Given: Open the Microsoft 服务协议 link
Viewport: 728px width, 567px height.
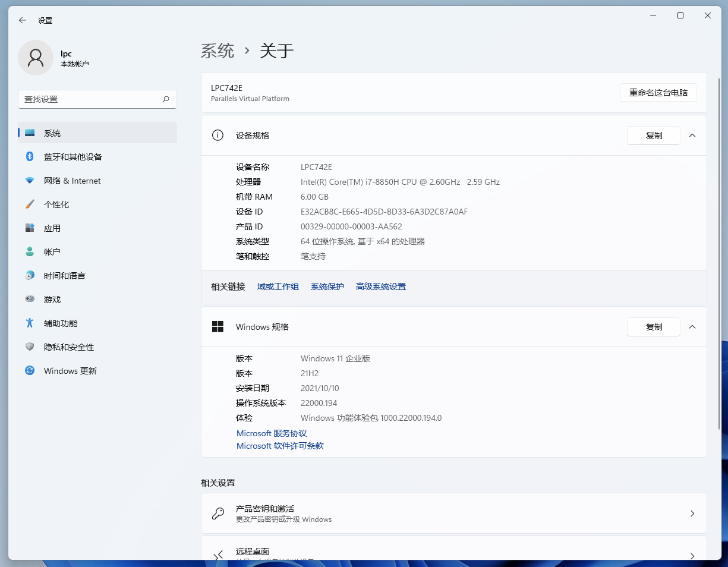Looking at the screenshot, I should click(272, 433).
